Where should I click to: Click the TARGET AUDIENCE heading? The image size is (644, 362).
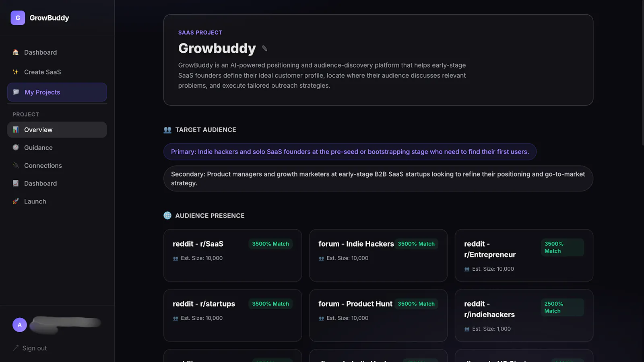[x=206, y=130]
